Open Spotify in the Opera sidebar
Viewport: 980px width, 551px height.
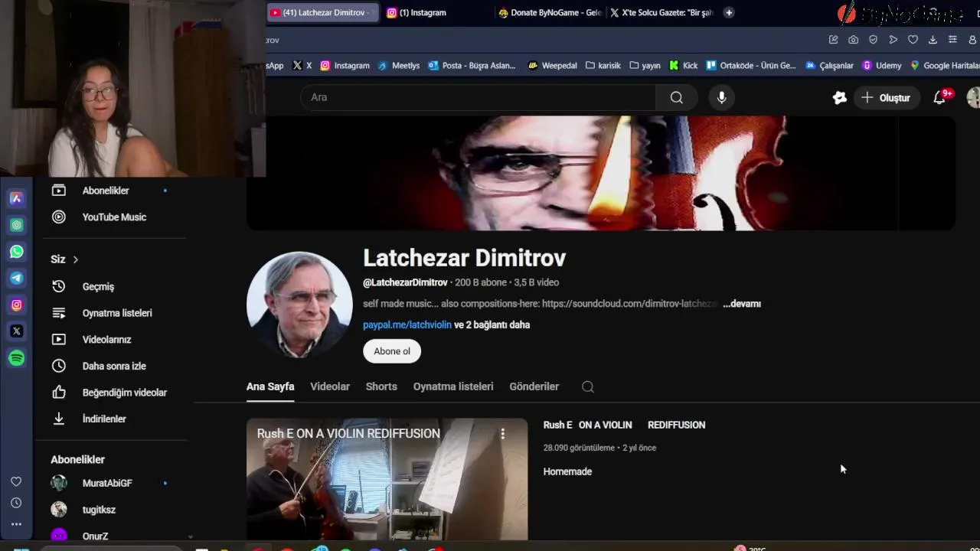[16, 357]
